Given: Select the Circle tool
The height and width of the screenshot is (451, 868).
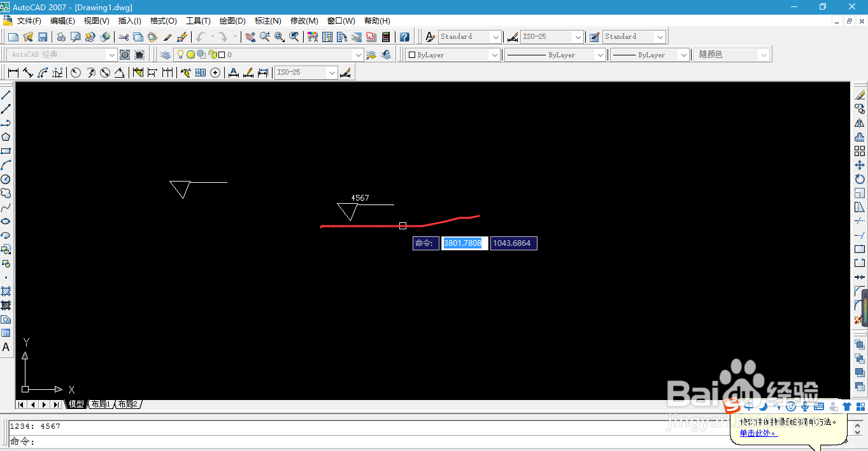Looking at the screenshot, I should (6, 179).
